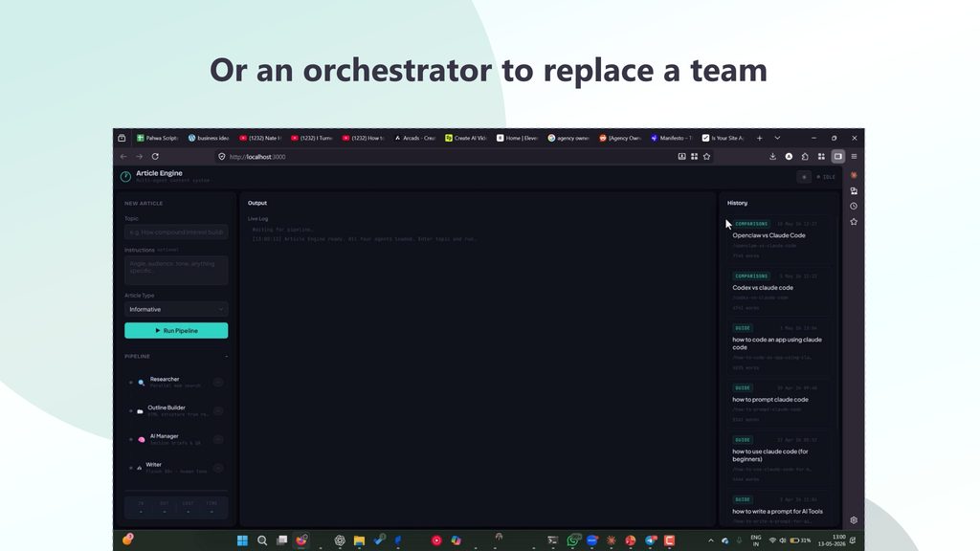Toggle the Researcher agent status circle
This screenshot has width=980, height=551.
coord(218,383)
